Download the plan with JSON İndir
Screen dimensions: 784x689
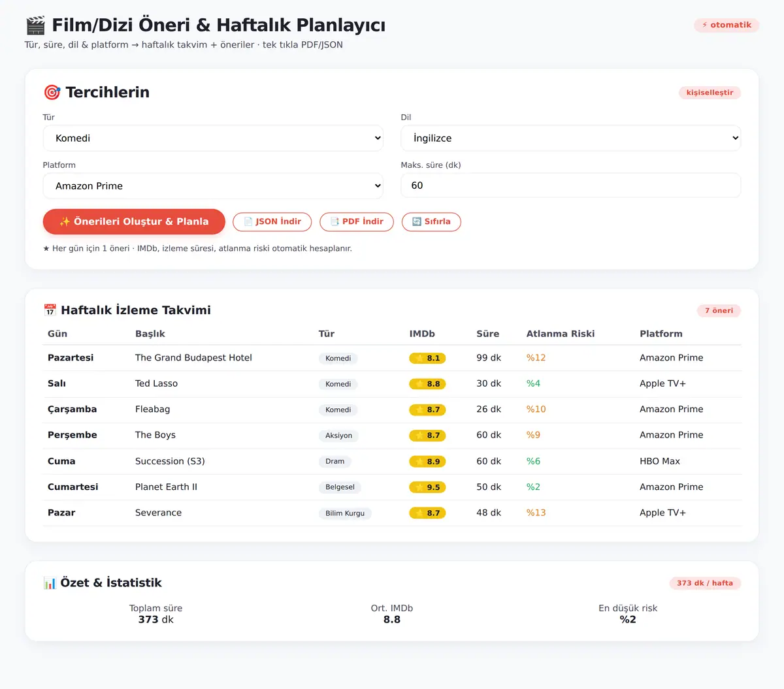pos(272,221)
